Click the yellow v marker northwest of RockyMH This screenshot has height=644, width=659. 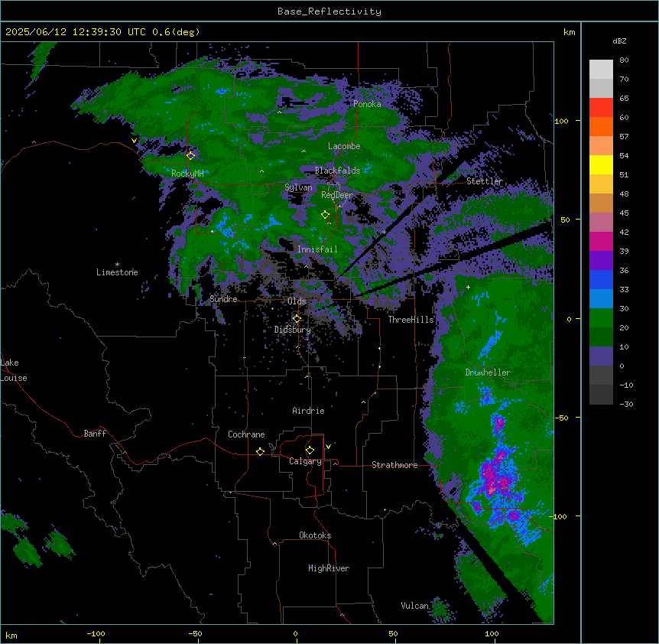(134, 141)
